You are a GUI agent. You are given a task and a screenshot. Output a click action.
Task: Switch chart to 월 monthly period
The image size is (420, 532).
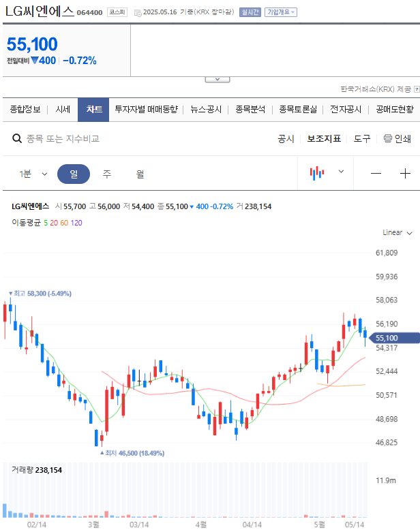click(140, 174)
